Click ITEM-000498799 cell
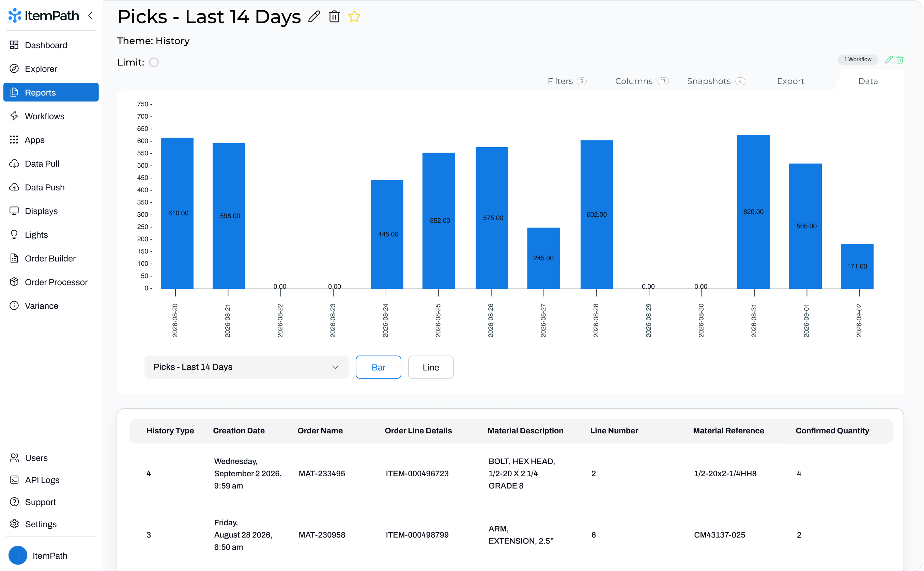Screen dimensions: 924x571 coord(417,535)
